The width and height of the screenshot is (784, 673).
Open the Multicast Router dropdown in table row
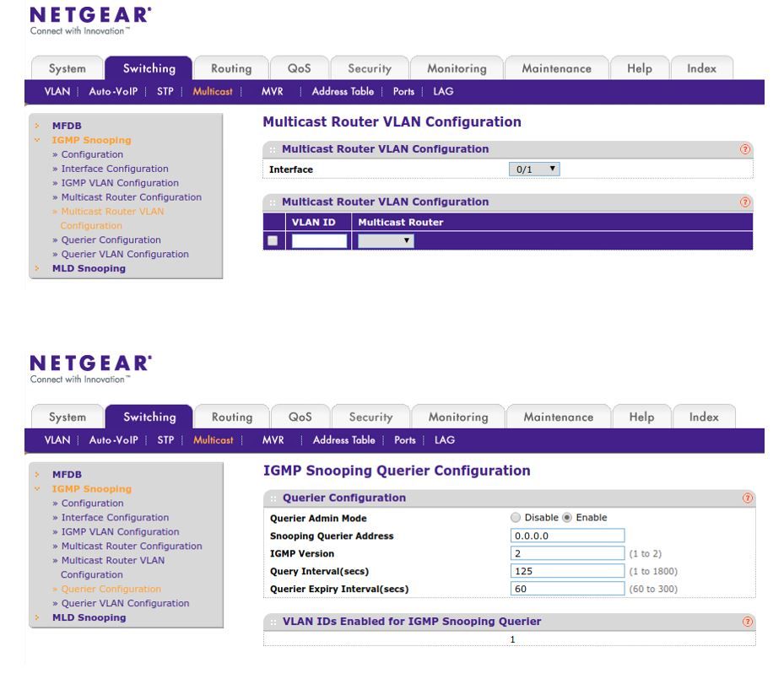pyautogui.click(x=386, y=241)
